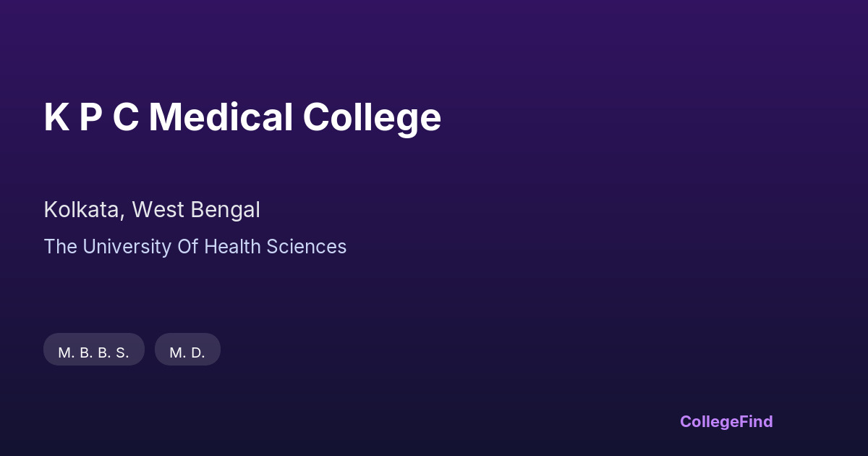Click the word "Of" in the university name
Screen dimensions: 868x456
pos(188,247)
